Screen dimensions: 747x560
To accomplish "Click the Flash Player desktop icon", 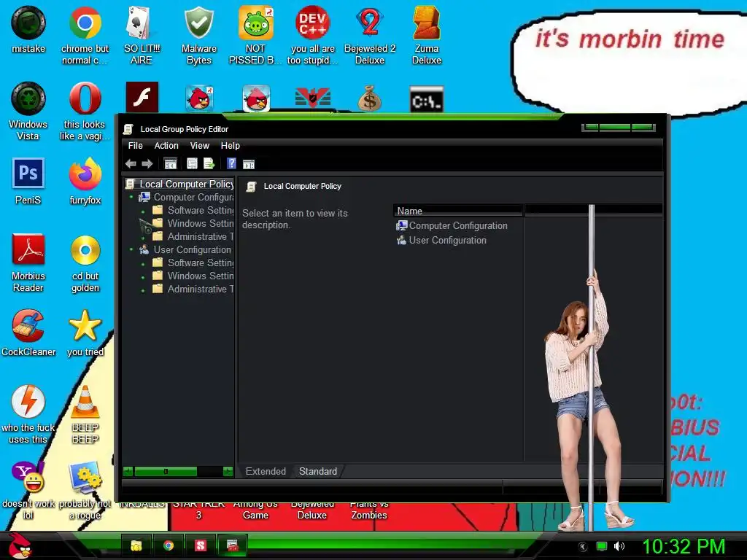I will [142, 97].
